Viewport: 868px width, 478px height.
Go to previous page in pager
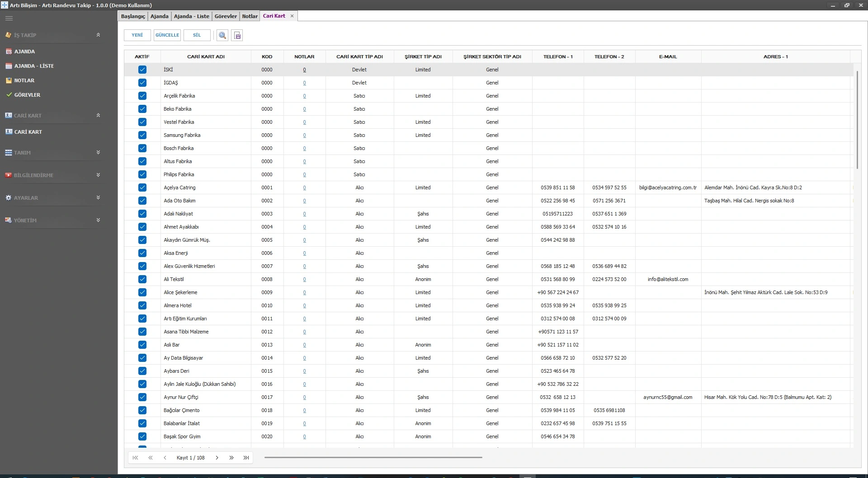(151, 458)
